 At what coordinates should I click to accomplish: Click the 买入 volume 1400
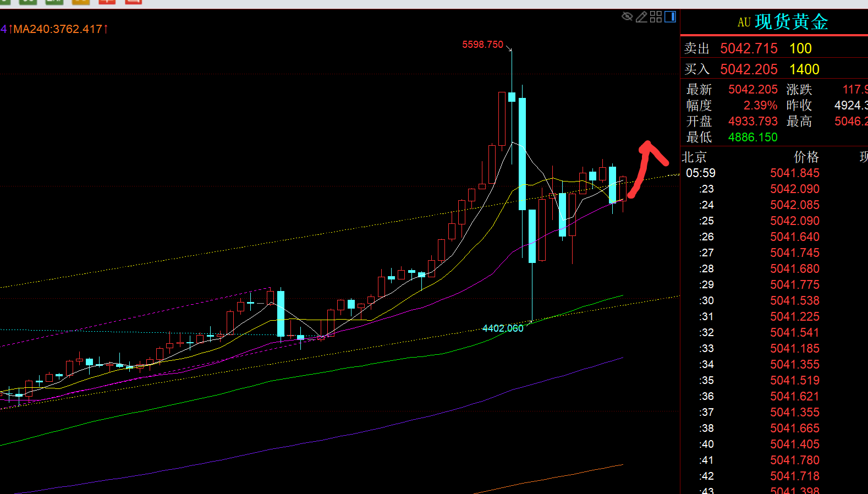(804, 69)
